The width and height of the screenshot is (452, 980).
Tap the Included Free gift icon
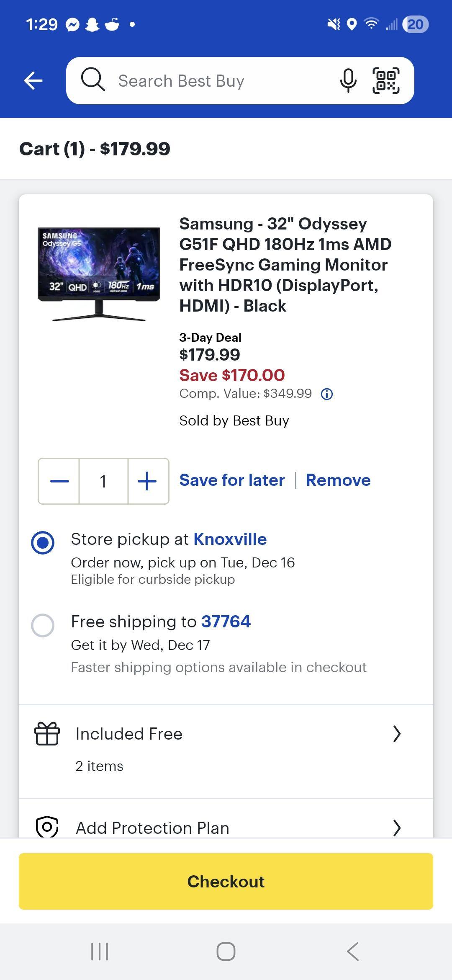pyautogui.click(x=47, y=734)
